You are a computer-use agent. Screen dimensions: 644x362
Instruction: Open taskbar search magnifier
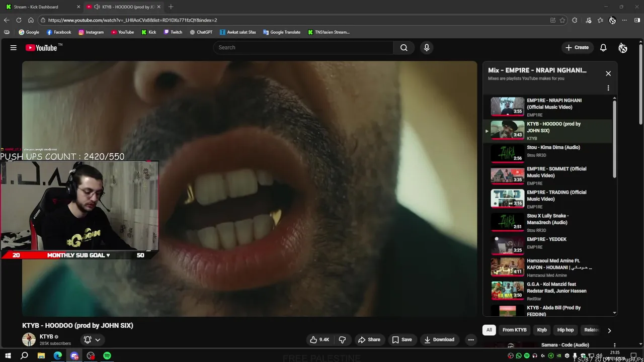[24, 356]
